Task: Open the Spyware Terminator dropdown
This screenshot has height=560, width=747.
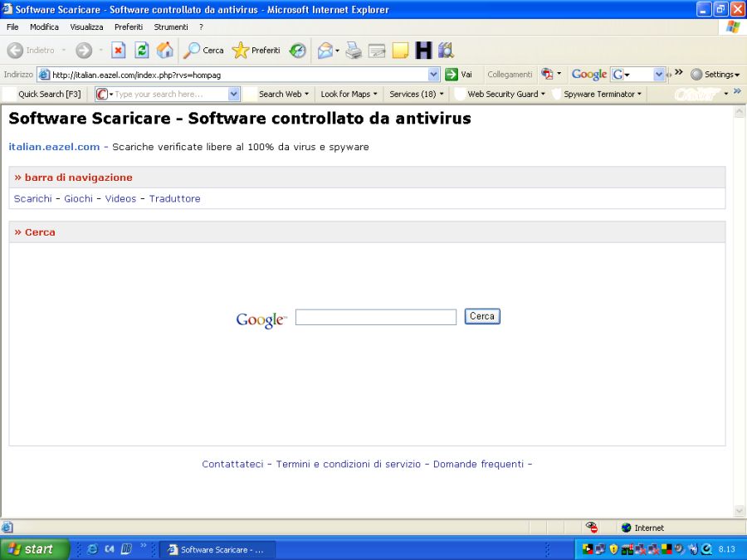Action: coord(639,95)
